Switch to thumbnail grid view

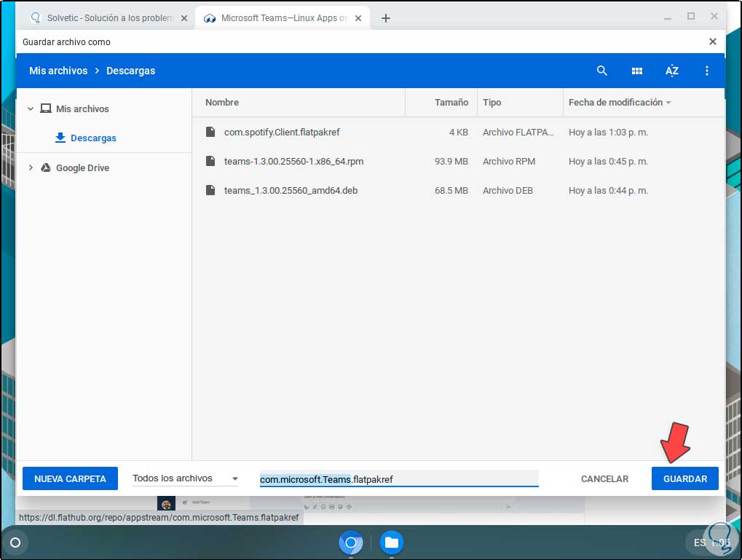[637, 71]
